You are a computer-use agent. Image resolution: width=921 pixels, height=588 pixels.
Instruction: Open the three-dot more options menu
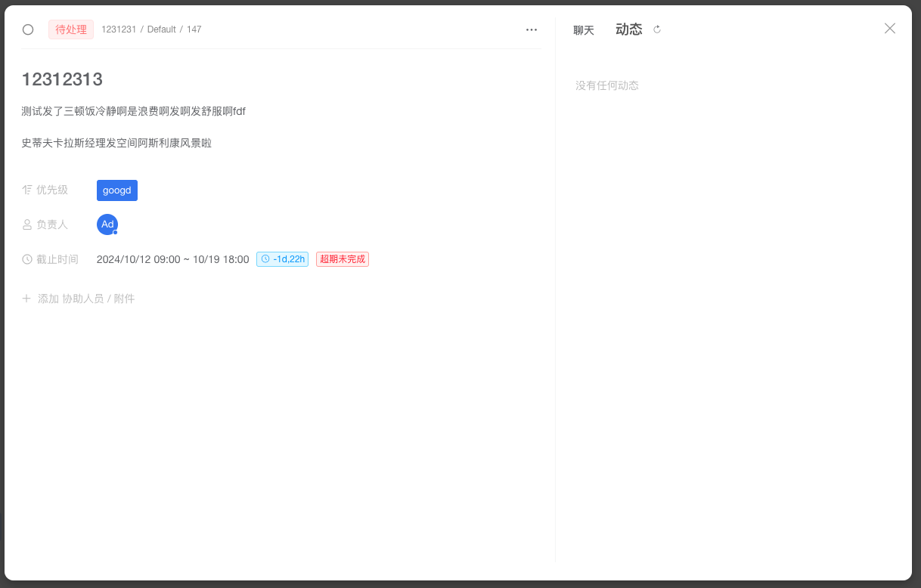point(532,29)
